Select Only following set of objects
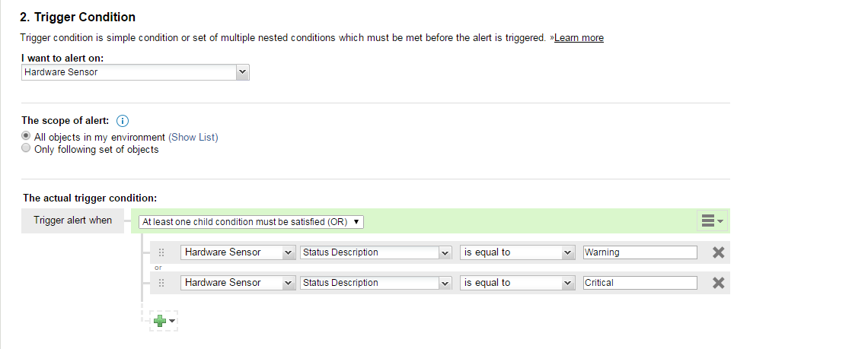 27,149
